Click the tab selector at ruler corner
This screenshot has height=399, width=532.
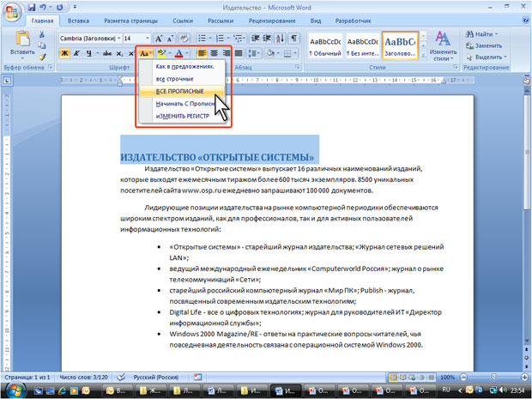8,81
